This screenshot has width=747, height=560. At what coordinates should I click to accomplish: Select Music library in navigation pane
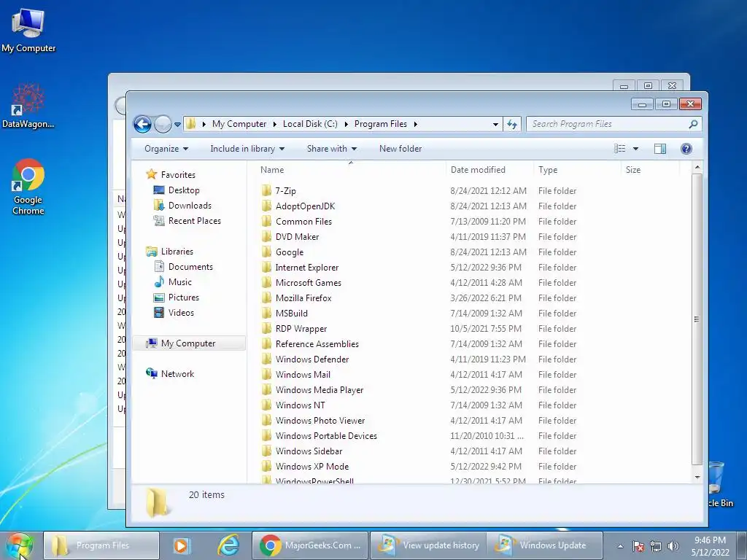tap(179, 282)
